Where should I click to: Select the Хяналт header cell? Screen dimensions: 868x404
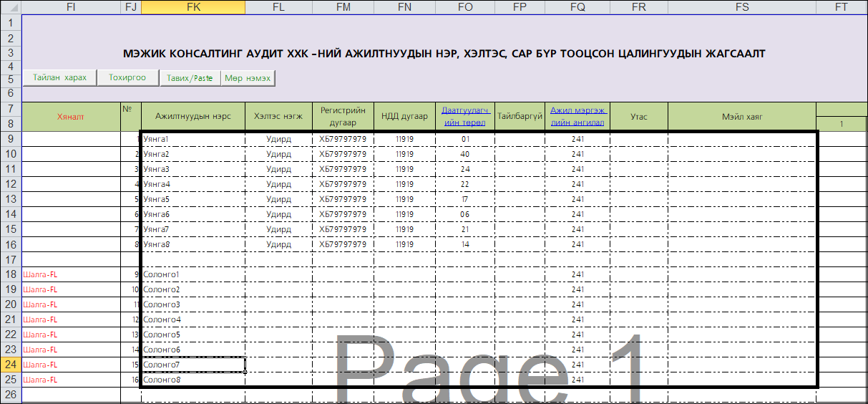click(71, 117)
